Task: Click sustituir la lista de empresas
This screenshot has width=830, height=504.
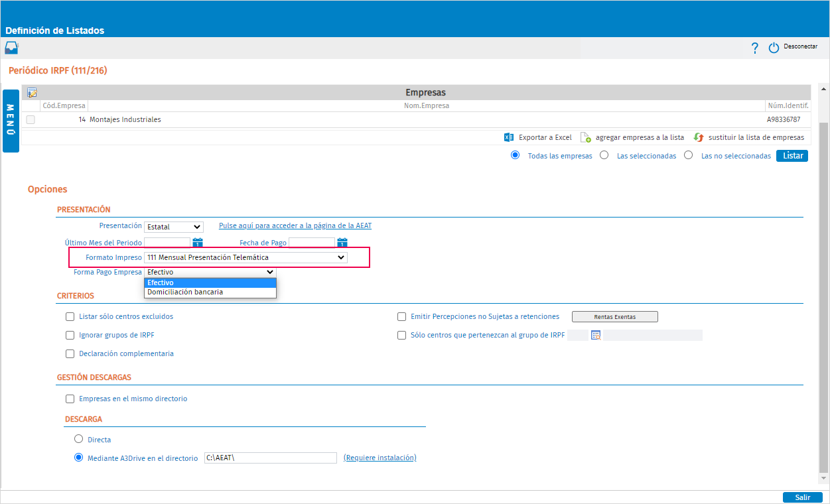Action: click(756, 137)
